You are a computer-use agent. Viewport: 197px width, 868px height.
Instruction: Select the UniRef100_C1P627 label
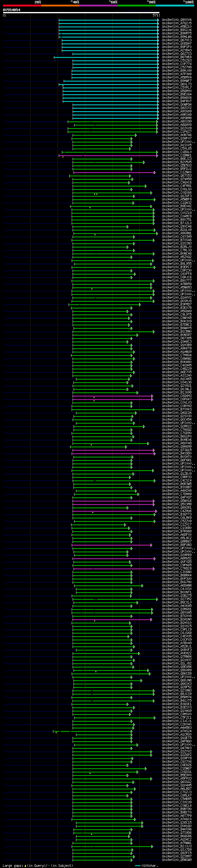coord(177,132)
